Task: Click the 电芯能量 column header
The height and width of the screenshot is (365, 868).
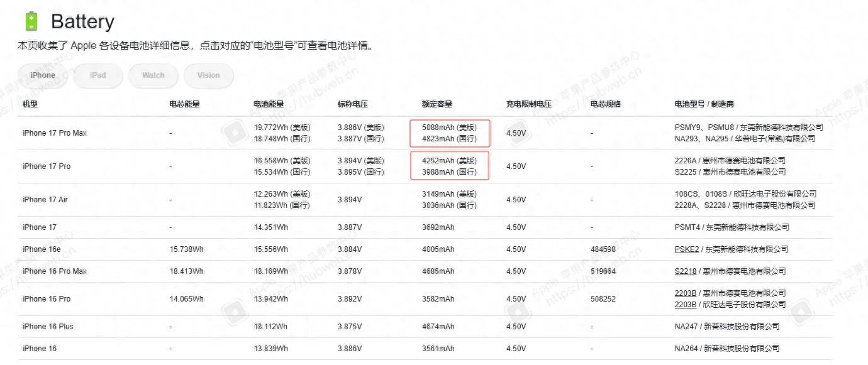Action: [185, 104]
